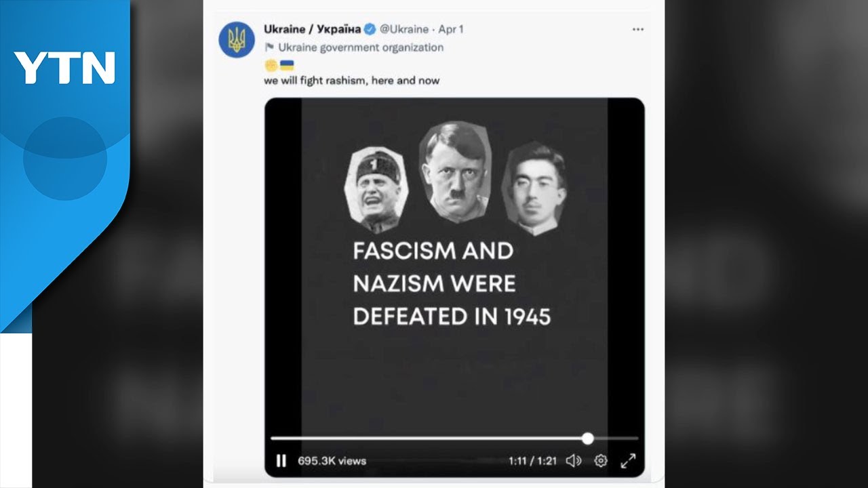Click the flag icon beside government organization
The height and width of the screenshot is (488, 868).
[x=269, y=47]
